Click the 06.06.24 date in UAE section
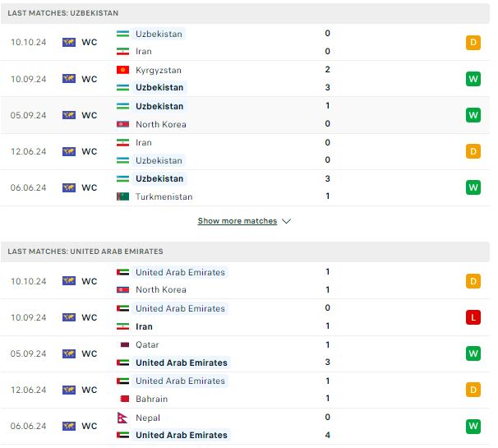 click(28, 426)
